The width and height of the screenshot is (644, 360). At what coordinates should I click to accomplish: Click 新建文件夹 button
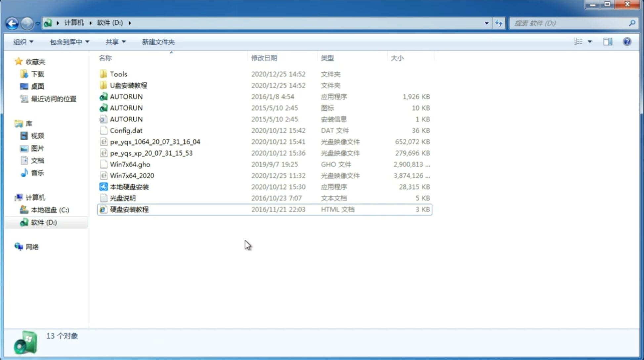pyautogui.click(x=158, y=42)
